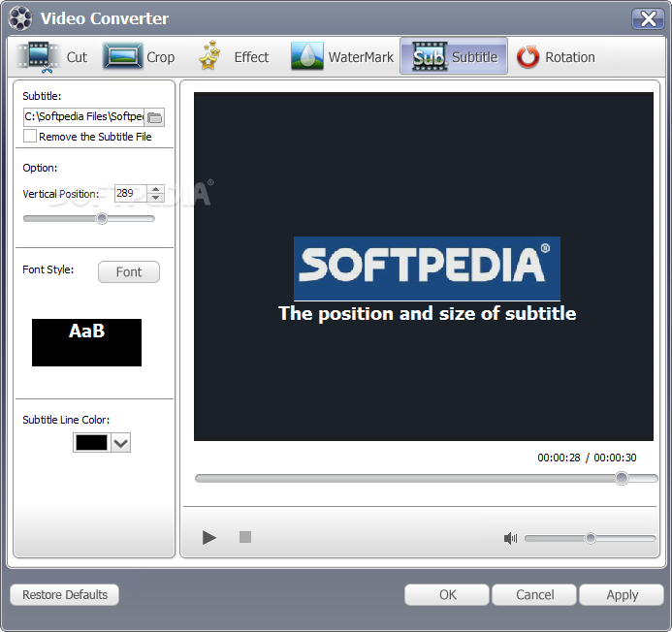Viewport: 672px width, 632px height.
Task: Click the Crop monitor icon
Action: (123, 56)
